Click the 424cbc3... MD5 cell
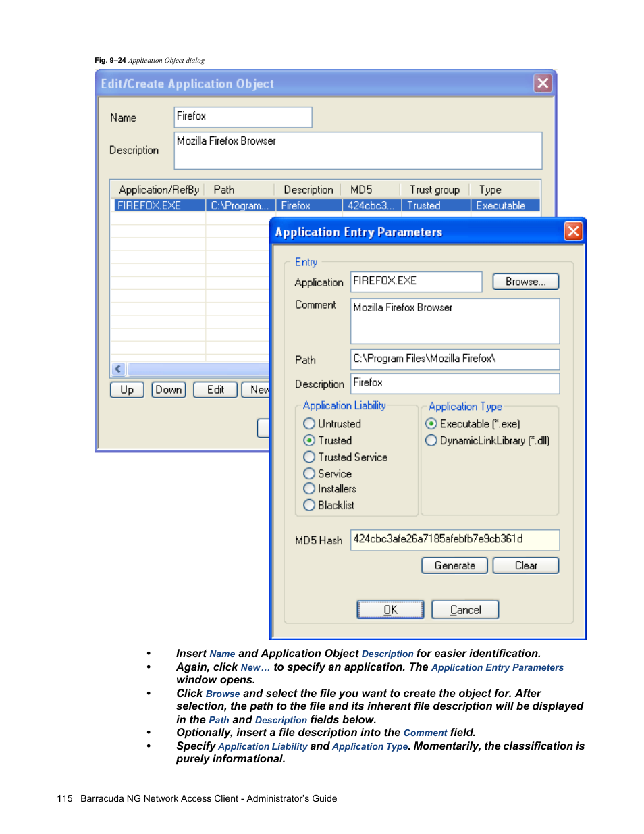 [x=372, y=205]
